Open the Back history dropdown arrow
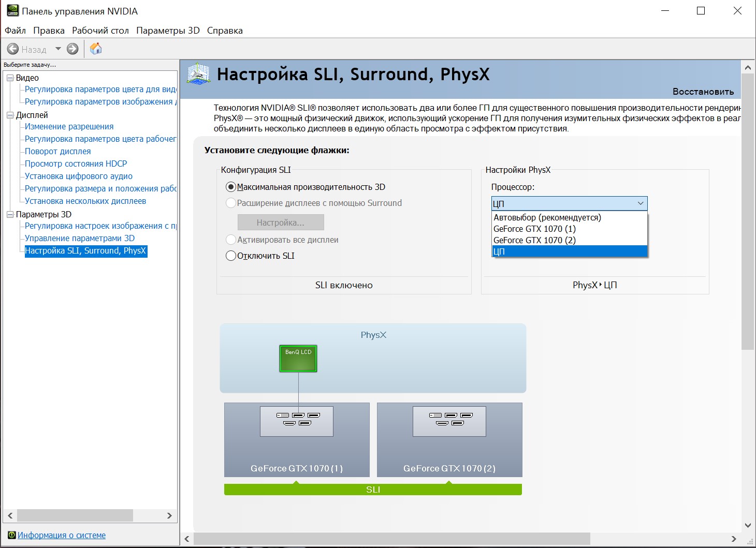This screenshot has height=548, width=756. coord(58,49)
